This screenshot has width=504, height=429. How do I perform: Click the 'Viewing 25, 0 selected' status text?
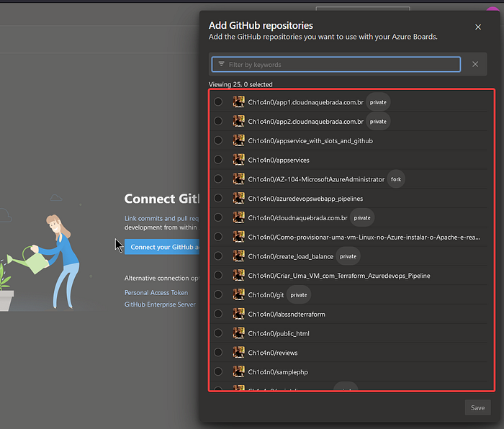pyautogui.click(x=240, y=84)
